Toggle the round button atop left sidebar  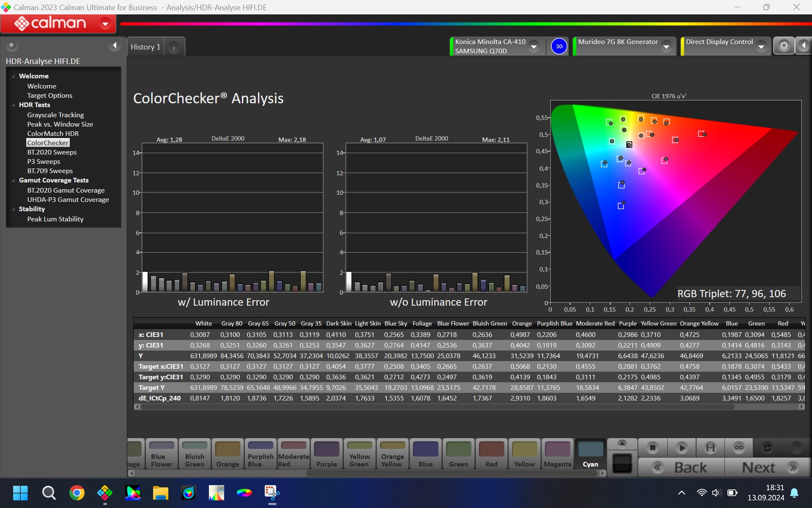point(12,45)
